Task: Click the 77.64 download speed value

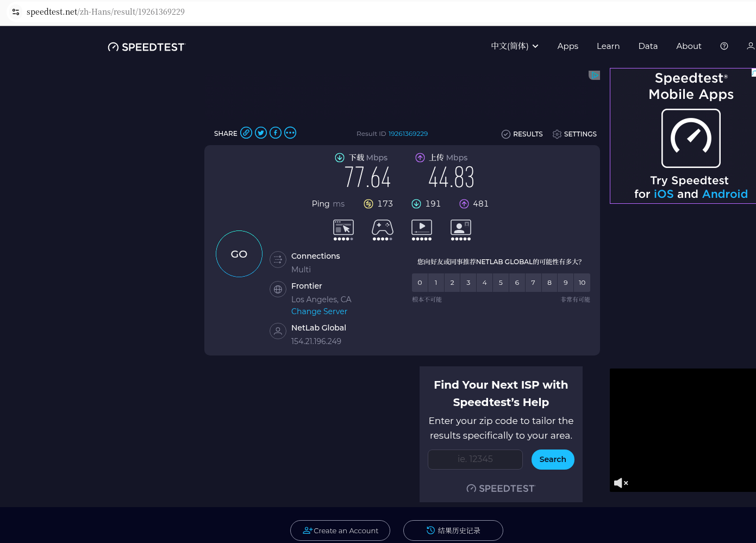Action: [367, 177]
